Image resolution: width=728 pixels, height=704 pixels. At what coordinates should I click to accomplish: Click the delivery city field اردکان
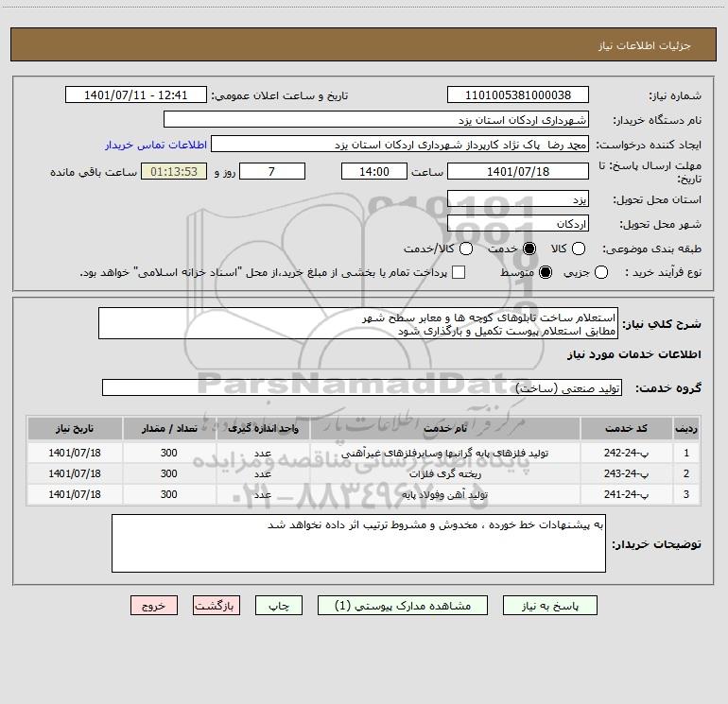point(518,223)
